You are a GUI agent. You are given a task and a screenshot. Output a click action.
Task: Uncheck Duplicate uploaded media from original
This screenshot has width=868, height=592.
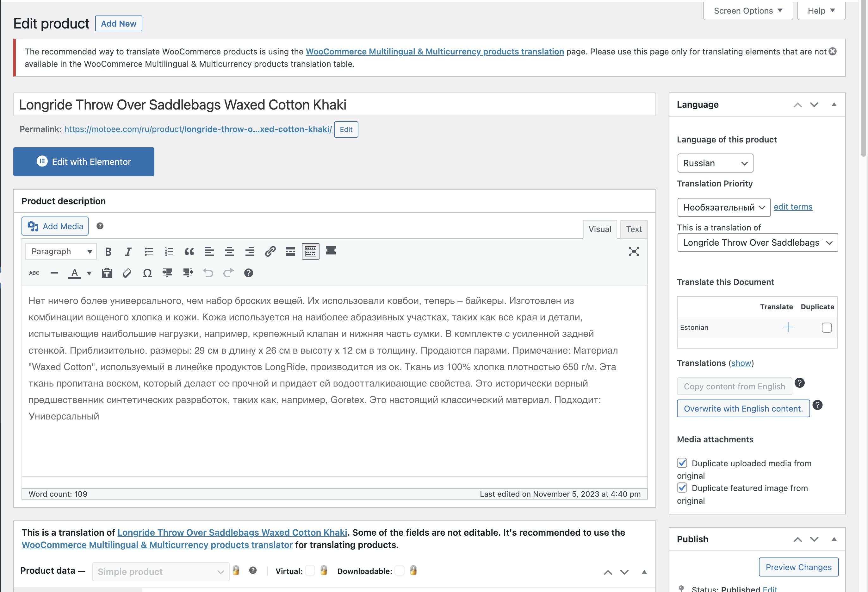coord(682,463)
